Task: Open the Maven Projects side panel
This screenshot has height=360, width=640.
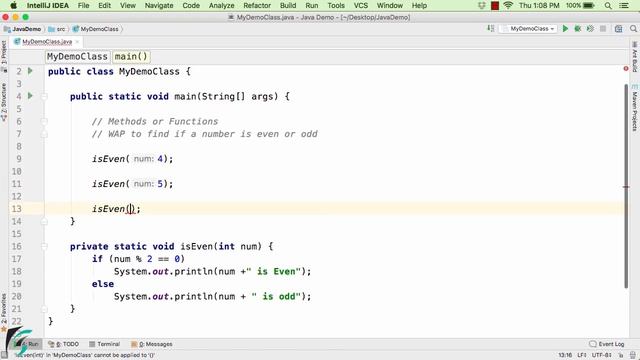Action: [x=635, y=108]
